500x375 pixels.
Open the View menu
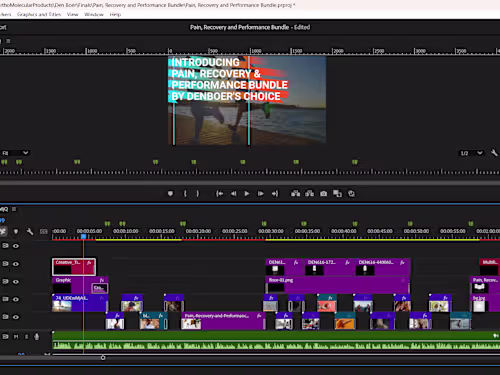72,14
